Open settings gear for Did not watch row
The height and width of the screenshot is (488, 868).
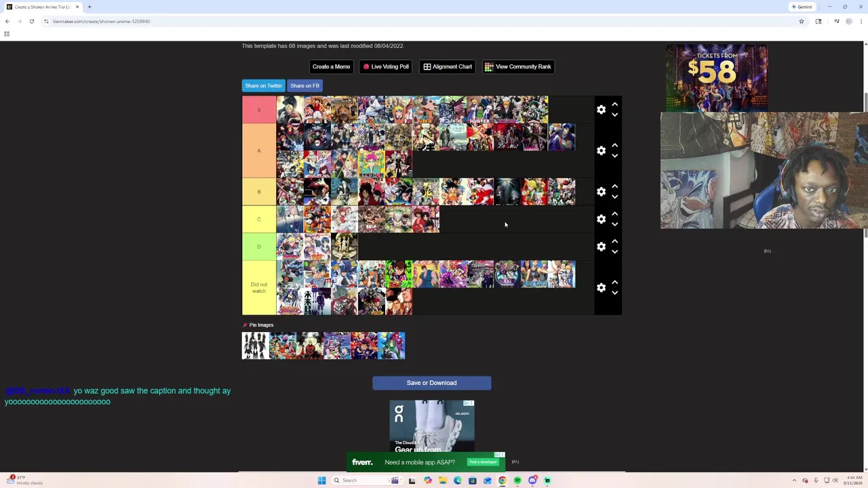601,287
